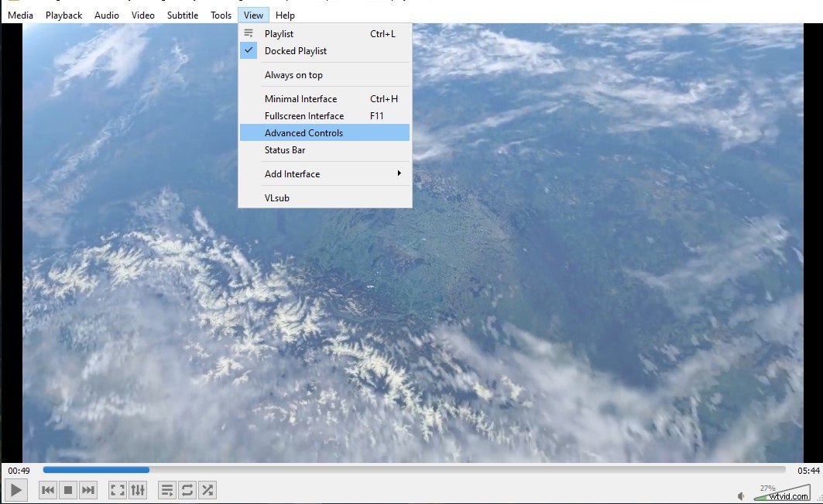Choose Minimal Interface from View menu

click(302, 98)
